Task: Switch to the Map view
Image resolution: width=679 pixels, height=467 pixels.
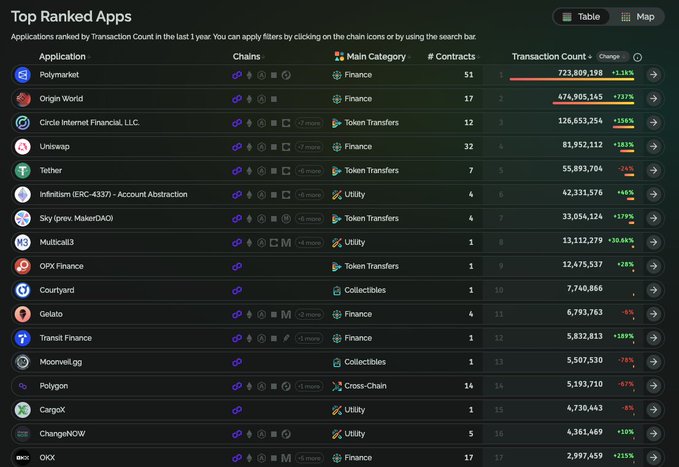Action: [x=637, y=17]
